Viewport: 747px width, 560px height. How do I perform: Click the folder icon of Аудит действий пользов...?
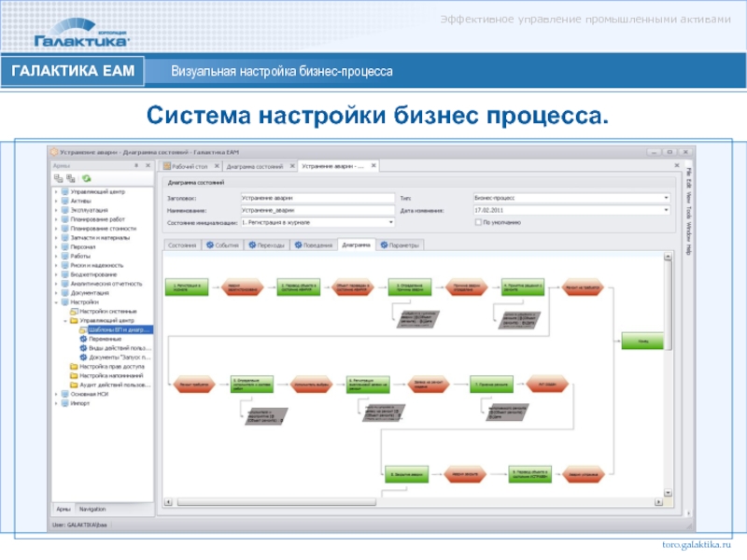point(74,385)
